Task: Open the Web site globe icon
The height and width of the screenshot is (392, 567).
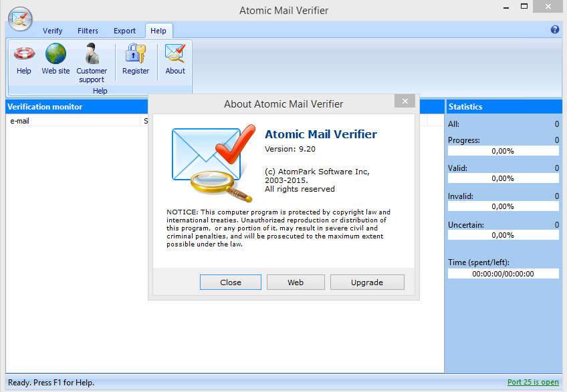Action: point(55,59)
